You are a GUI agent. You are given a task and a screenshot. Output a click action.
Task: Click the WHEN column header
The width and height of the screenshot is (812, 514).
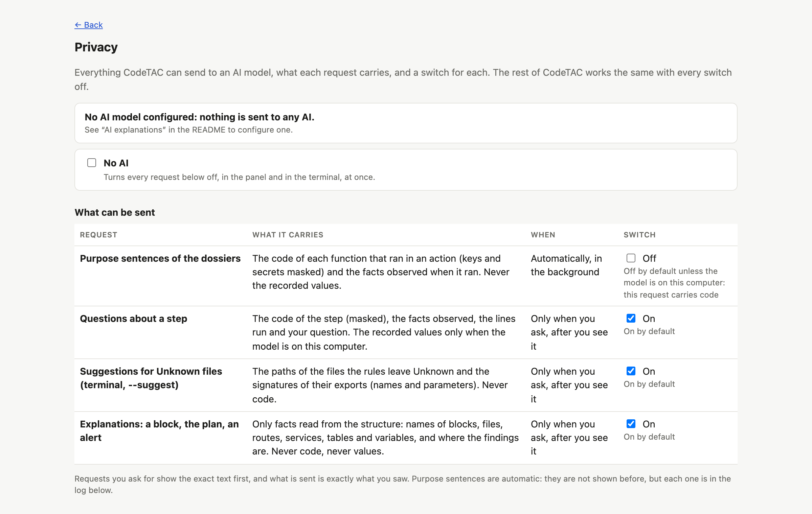tap(543, 235)
